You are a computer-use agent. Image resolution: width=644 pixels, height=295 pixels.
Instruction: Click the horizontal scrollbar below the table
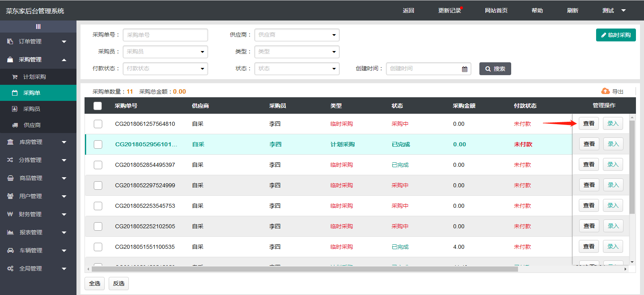tap(304, 269)
